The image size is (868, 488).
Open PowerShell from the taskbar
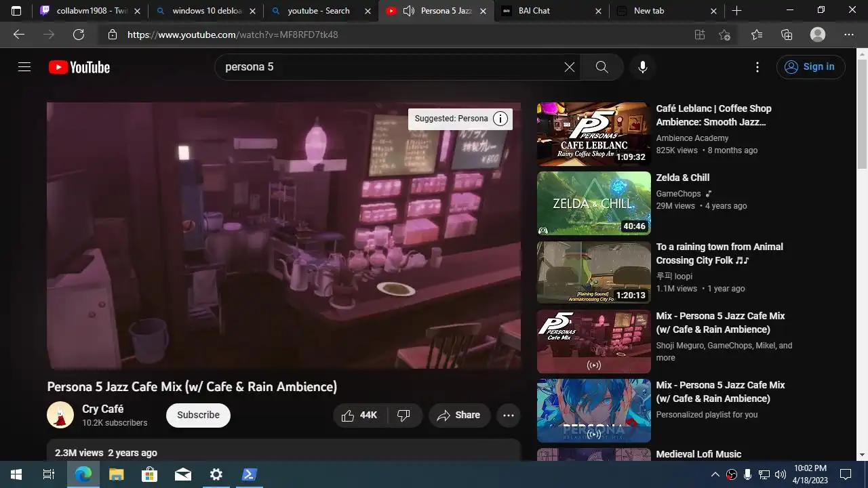249,474
